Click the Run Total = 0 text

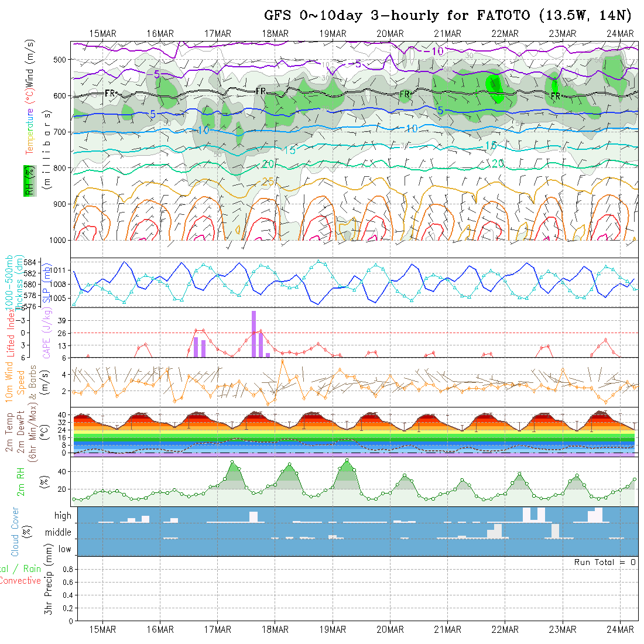click(x=605, y=562)
